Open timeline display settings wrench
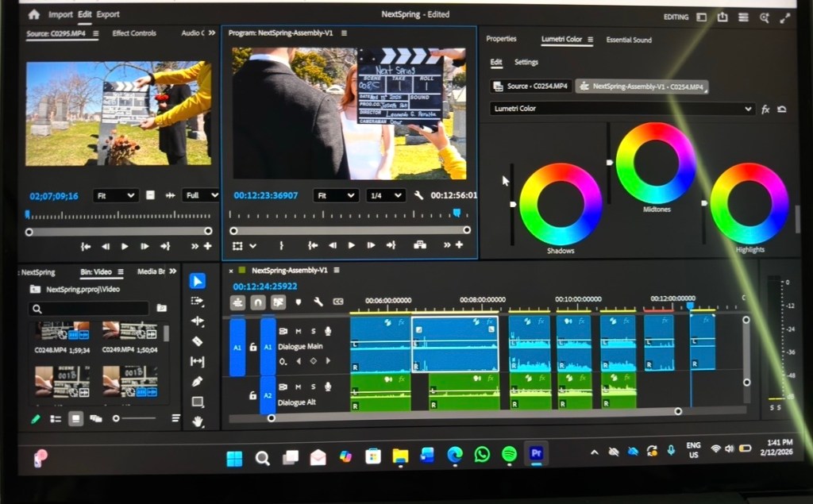The image size is (813, 504). click(318, 302)
